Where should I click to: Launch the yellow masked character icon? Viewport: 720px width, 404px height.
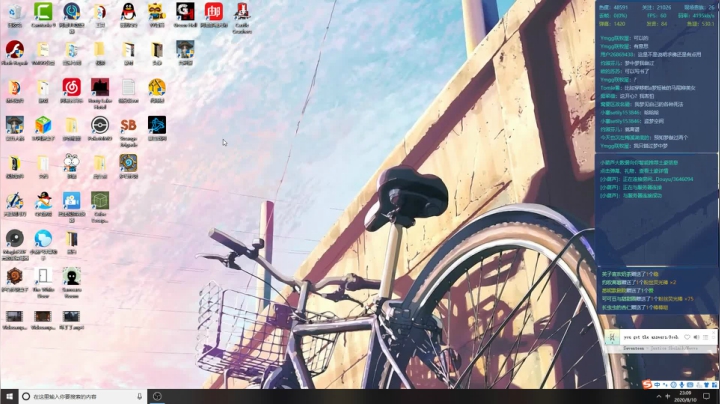click(157, 13)
